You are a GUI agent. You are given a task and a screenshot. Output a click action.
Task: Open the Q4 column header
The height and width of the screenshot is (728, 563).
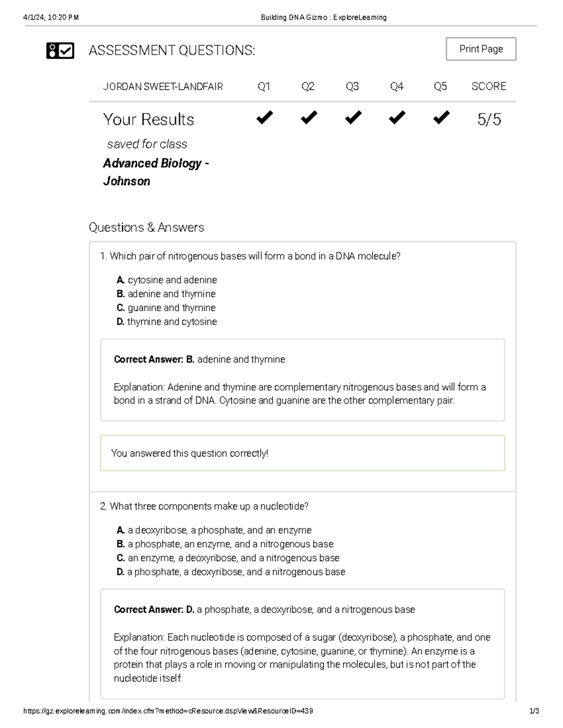coord(396,86)
